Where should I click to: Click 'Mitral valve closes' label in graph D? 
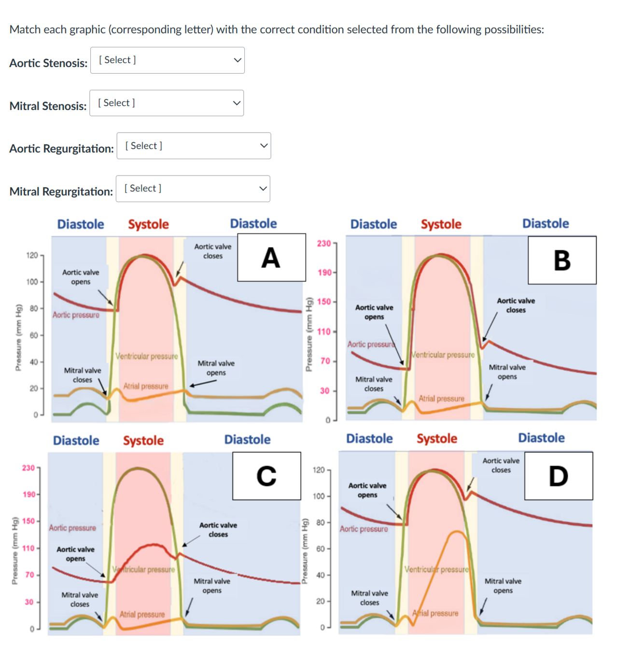point(369,598)
